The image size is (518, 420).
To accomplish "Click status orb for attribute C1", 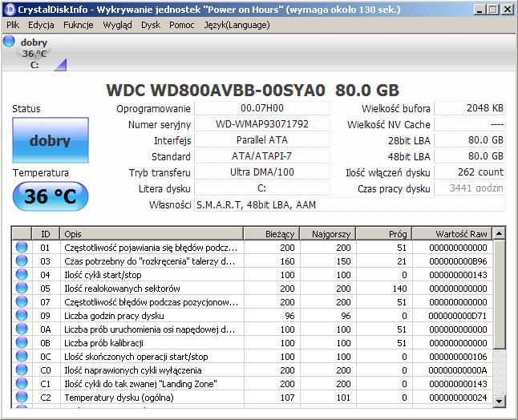I will click(x=22, y=384).
